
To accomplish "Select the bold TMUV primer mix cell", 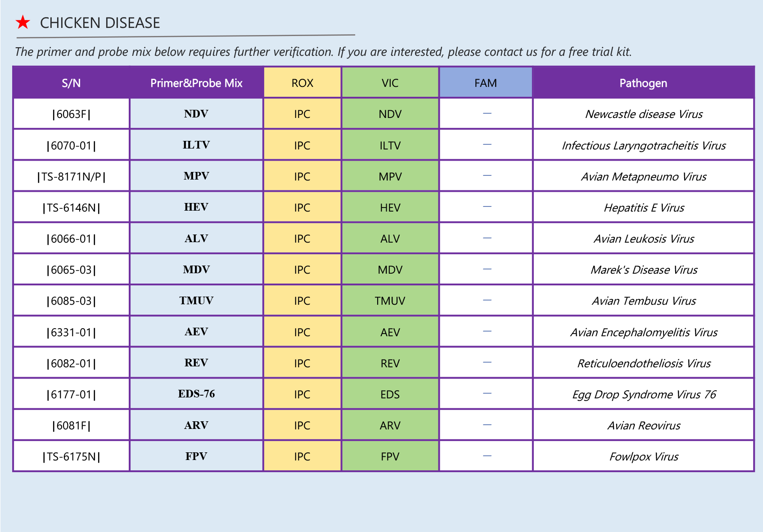I will 196,301.
